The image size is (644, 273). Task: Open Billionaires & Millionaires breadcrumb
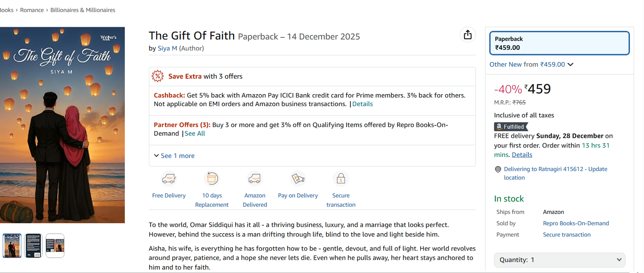point(83,10)
